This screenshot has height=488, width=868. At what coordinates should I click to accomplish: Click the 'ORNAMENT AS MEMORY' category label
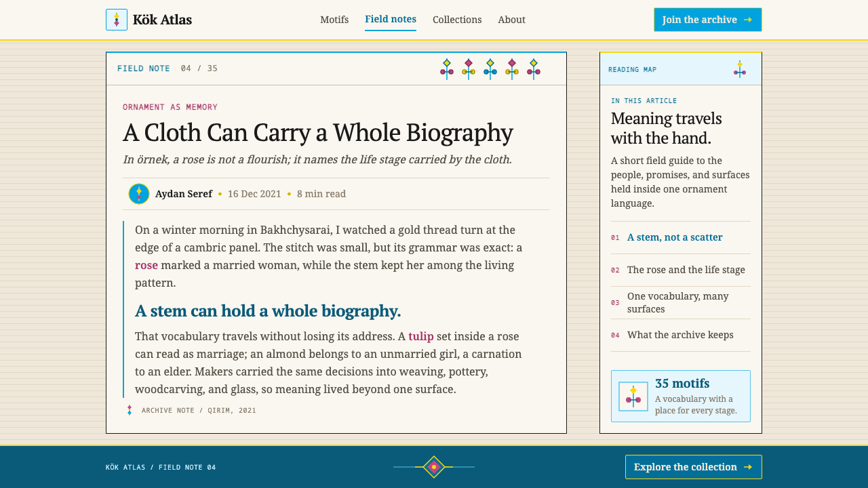click(170, 107)
